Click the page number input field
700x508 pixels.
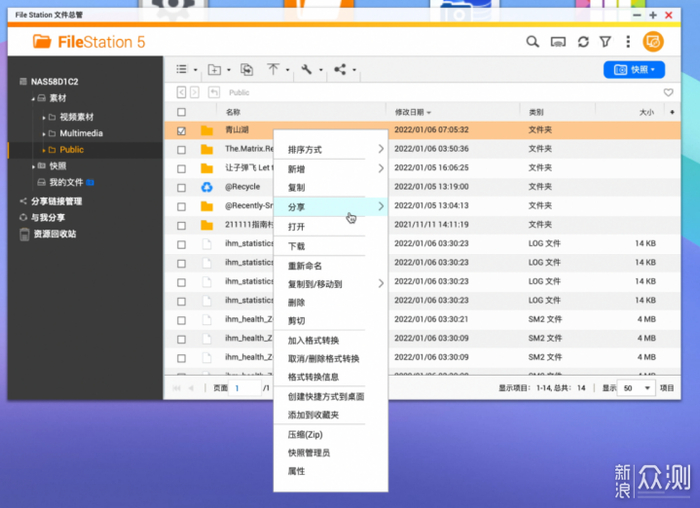coord(245,388)
